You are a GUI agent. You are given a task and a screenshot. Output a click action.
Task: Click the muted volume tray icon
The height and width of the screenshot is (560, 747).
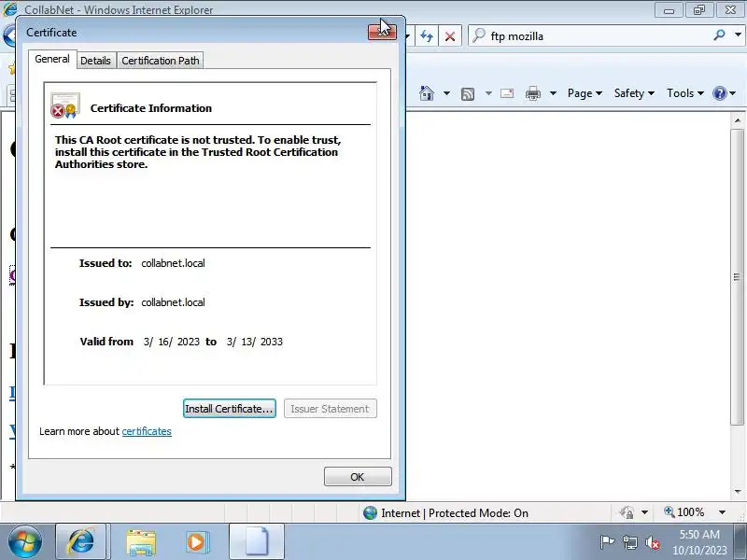[x=652, y=542]
